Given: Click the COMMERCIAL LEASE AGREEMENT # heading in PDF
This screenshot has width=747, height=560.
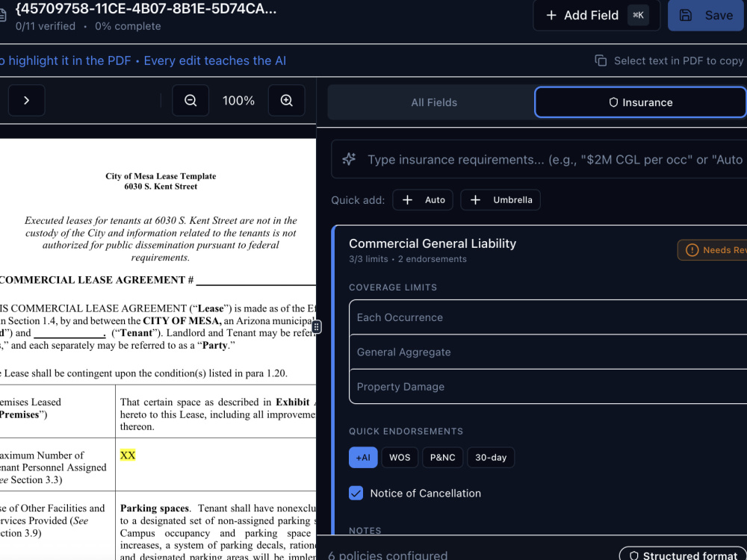Looking at the screenshot, I should pyautogui.click(x=96, y=280).
